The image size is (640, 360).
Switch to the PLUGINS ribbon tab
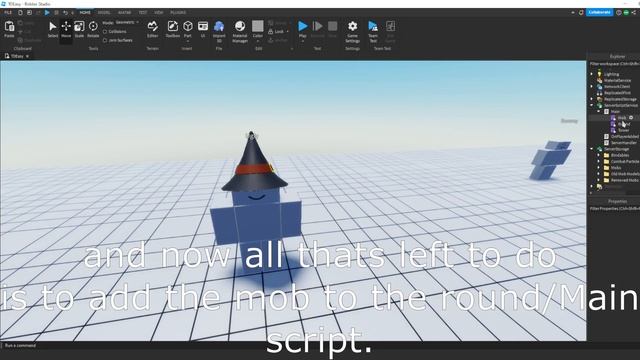coord(178,13)
